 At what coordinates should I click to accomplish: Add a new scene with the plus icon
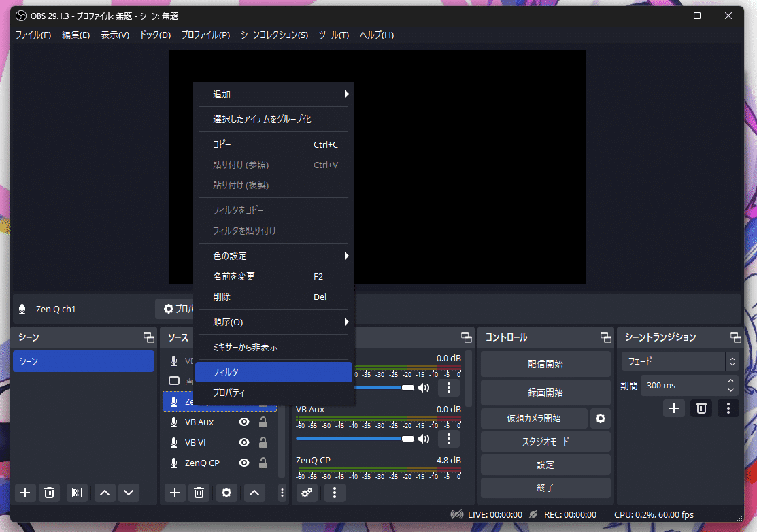pos(25,493)
